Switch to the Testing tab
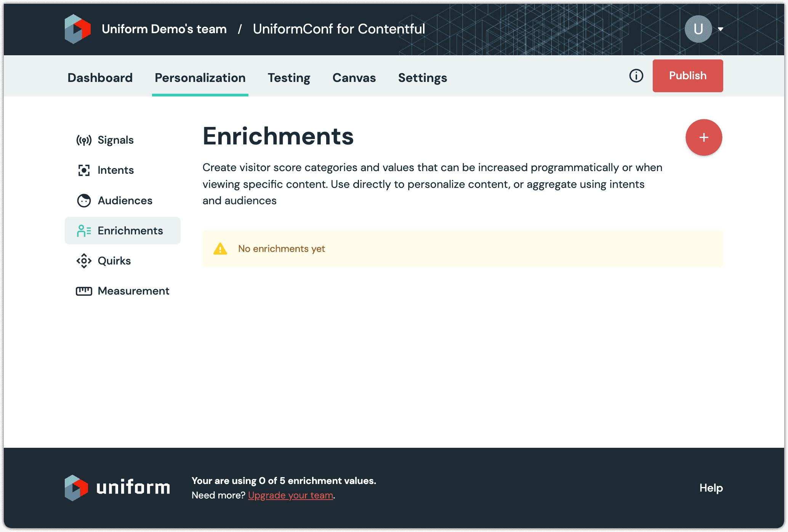The height and width of the screenshot is (532, 788). click(x=289, y=78)
